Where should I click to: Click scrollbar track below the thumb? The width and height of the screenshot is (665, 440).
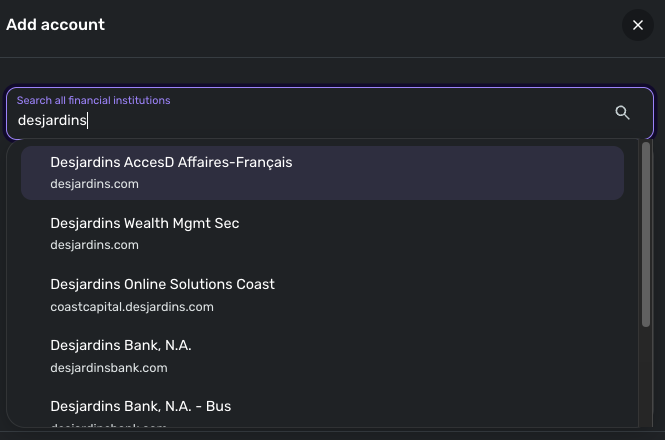646,380
